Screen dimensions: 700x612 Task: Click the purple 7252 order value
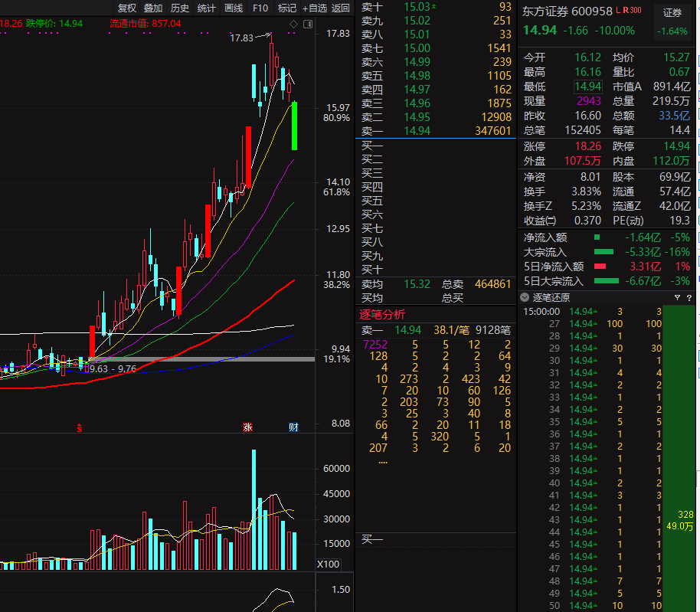pos(375,344)
